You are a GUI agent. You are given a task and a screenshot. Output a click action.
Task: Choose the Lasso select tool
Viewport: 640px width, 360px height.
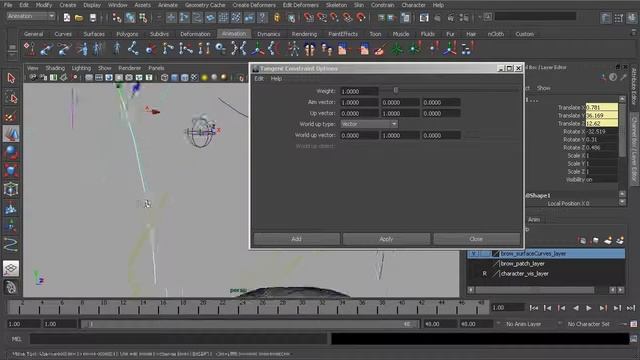coord(11,98)
